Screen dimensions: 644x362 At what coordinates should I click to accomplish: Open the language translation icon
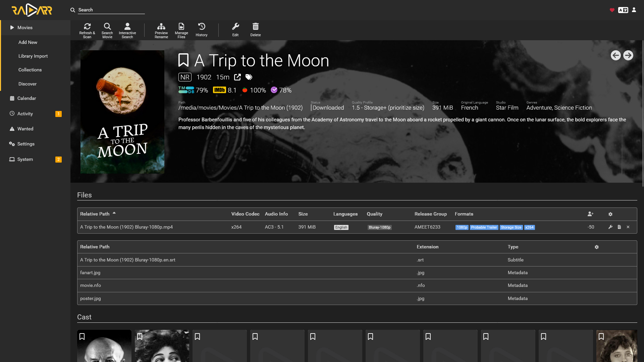click(623, 10)
